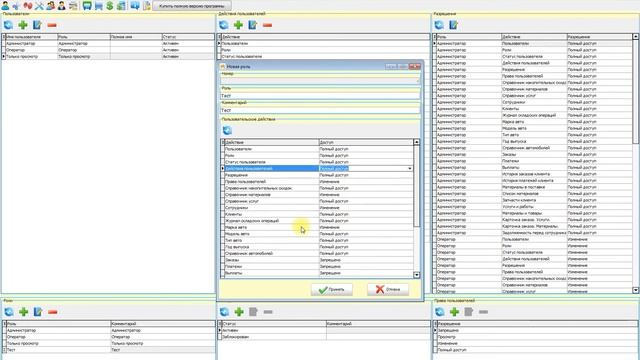The image size is (640, 360).
Task: Edit the selected role in Roles panel
Action: [38, 312]
